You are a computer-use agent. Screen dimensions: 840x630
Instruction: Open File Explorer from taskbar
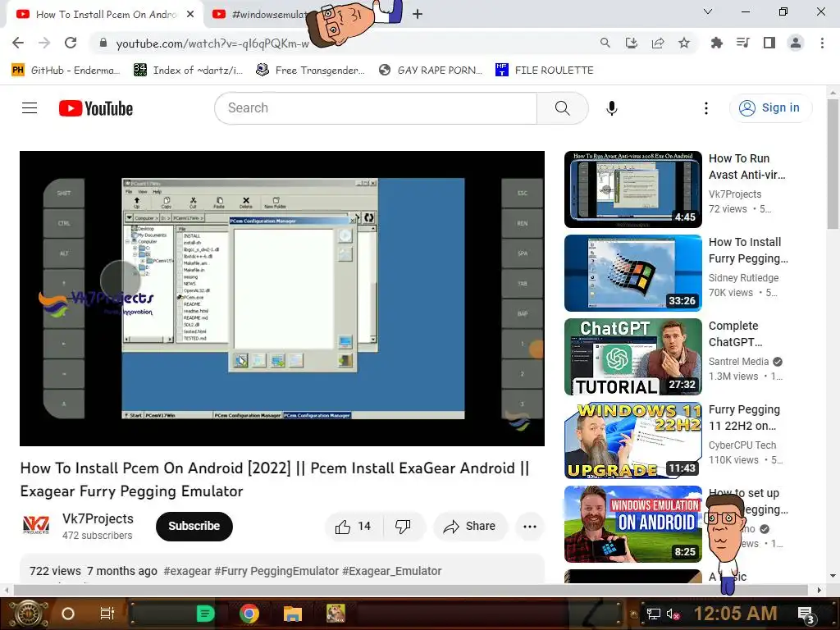(x=293, y=614)
